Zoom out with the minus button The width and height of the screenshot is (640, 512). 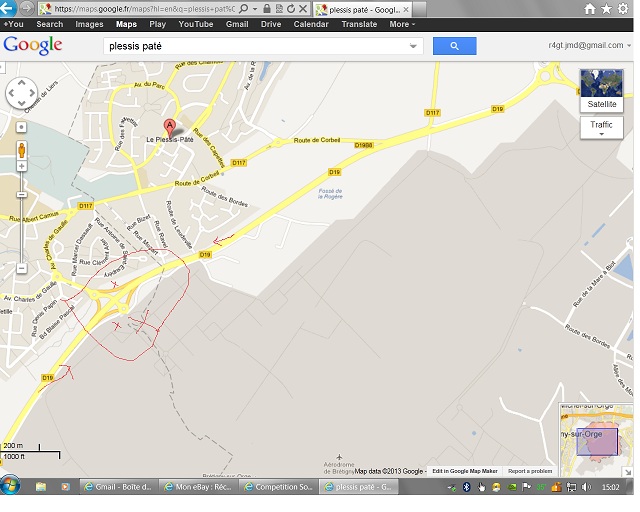click(22, 268)
